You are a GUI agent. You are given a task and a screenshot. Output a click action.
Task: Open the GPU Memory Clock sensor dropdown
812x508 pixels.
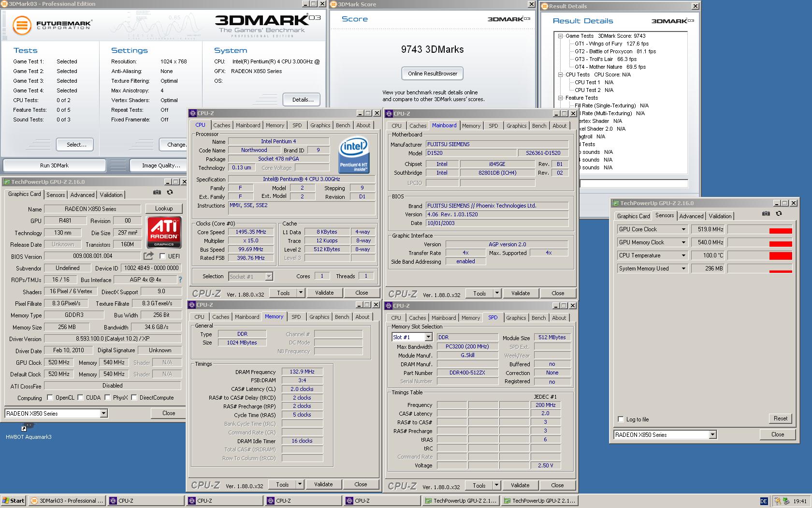(683, 242)
